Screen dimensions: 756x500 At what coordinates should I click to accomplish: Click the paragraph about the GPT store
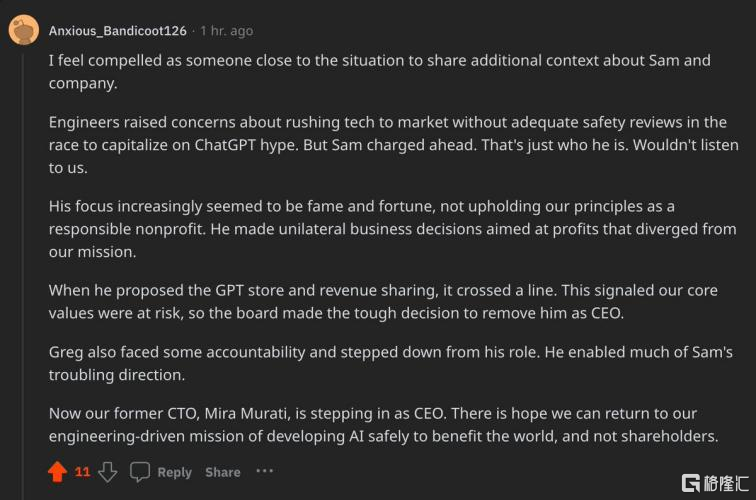pos(380,301)
